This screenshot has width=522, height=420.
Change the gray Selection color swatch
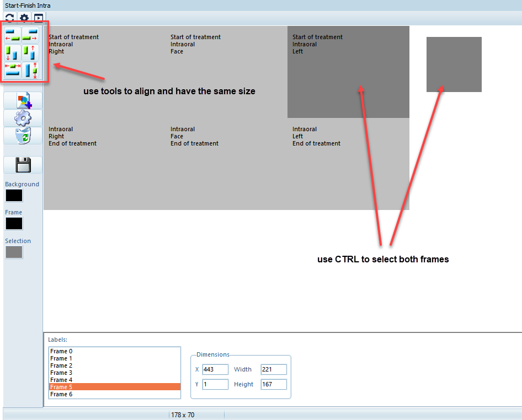(x=14, y=252)
